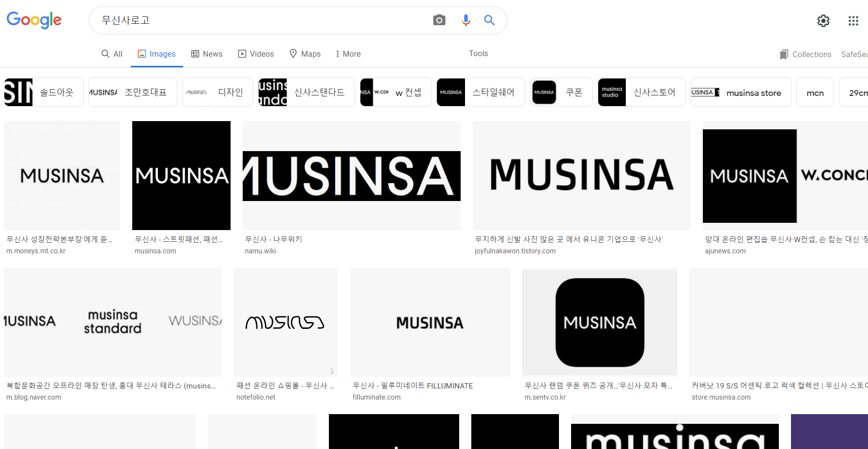The image size is (868, 449).
Task: Click the musinsa.com source link
Action: click(155, 251)
